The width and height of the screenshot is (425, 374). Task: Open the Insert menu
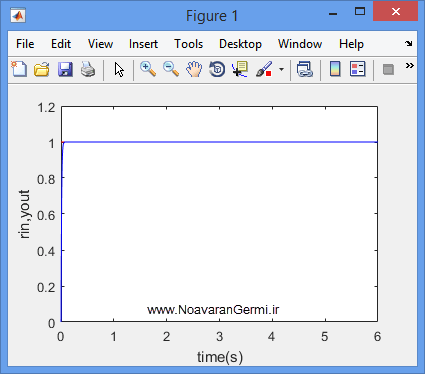(143, 44)
